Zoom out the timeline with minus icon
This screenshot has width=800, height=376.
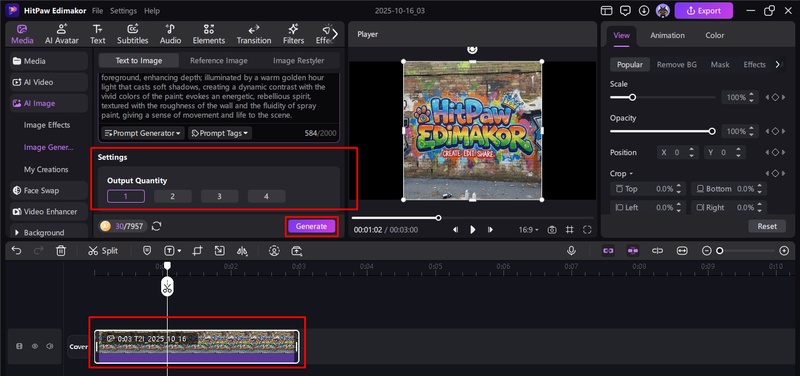coord(707,250)
